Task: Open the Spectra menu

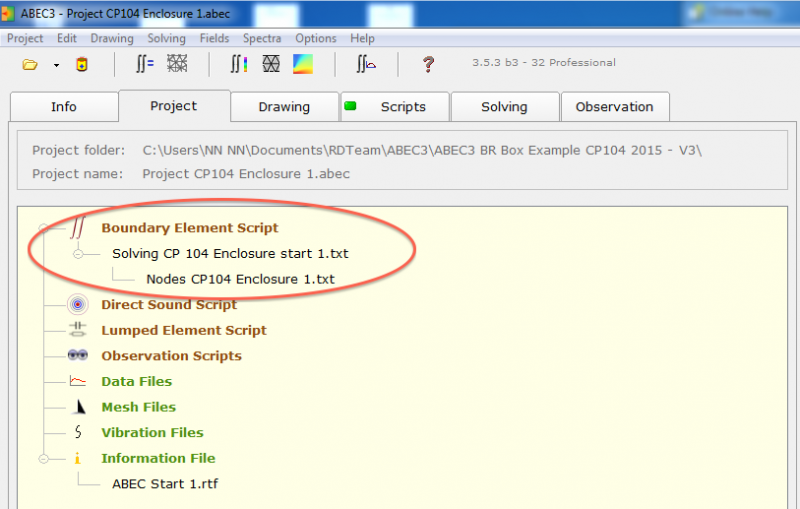Action: pos(262,38)
